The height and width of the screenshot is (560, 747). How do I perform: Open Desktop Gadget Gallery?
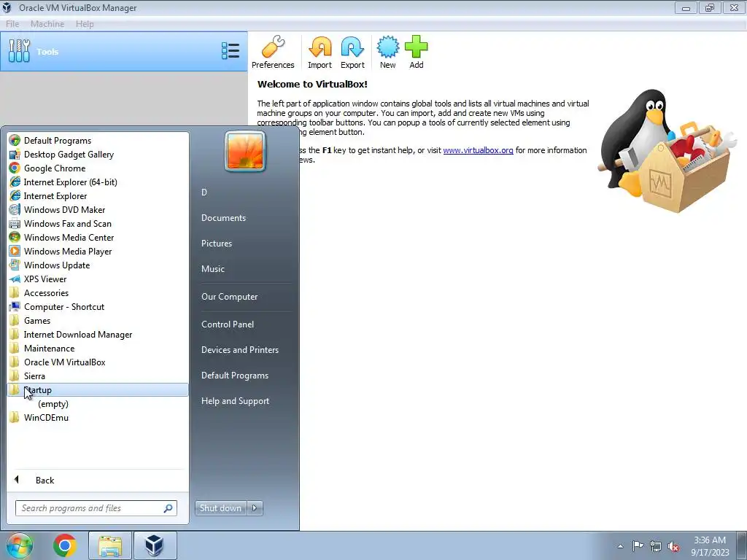tap(98, 155)
